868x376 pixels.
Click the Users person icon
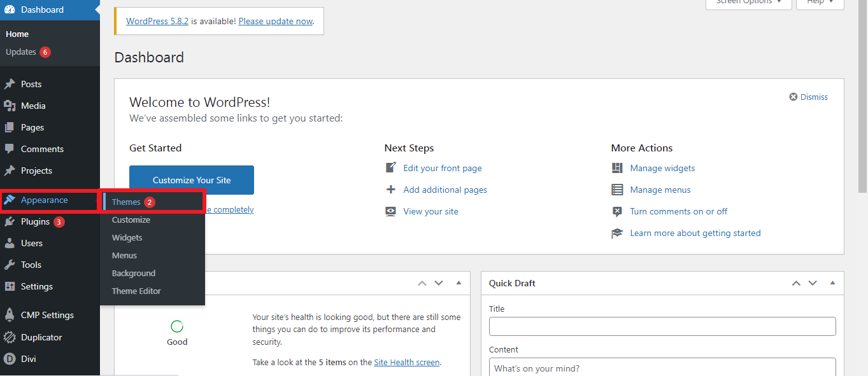pos(10,243)
